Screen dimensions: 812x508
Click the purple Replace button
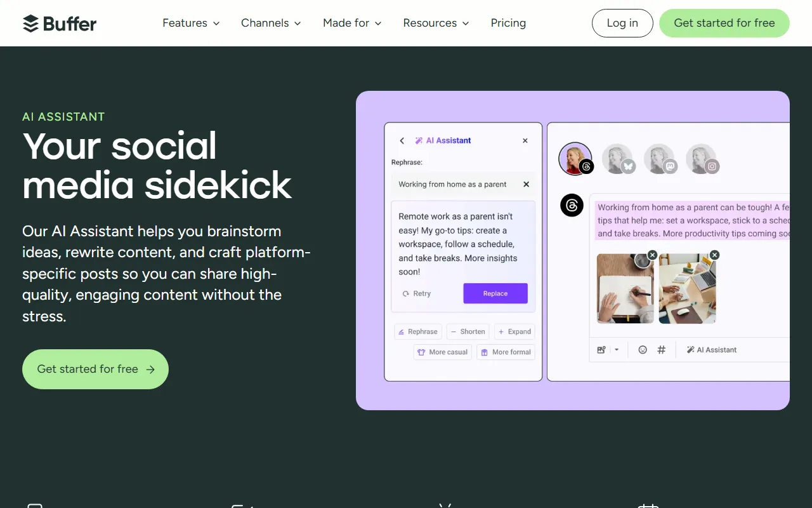[x=495, y=293]
